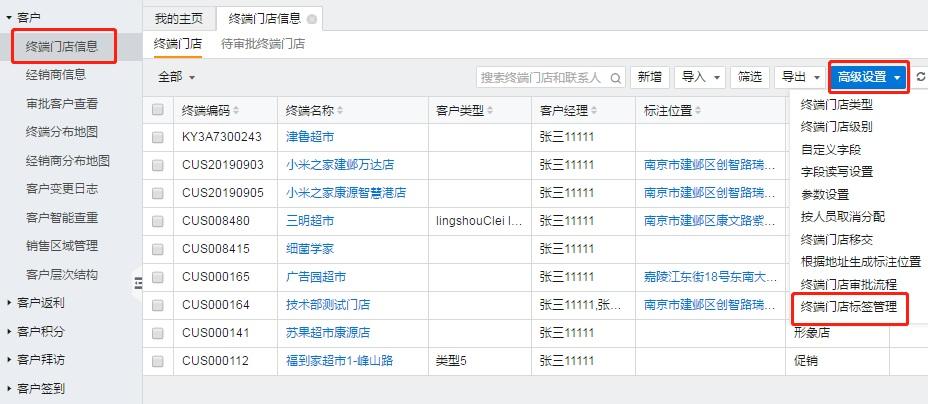Check the row for 小米之家康源智慧港店
Image resolution: width=928 pixels, height=404 pixels.
[x=157, y=193]
